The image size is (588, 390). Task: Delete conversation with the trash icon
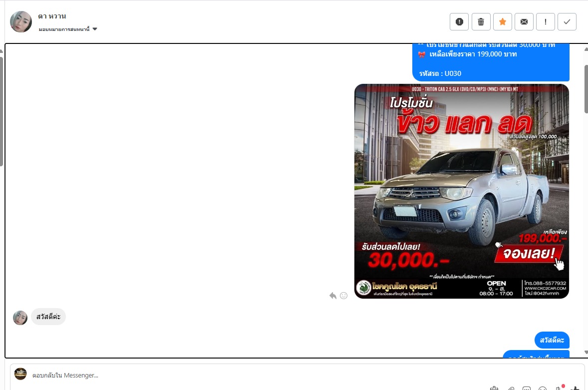pyautogui.click(x=481, y=22)
